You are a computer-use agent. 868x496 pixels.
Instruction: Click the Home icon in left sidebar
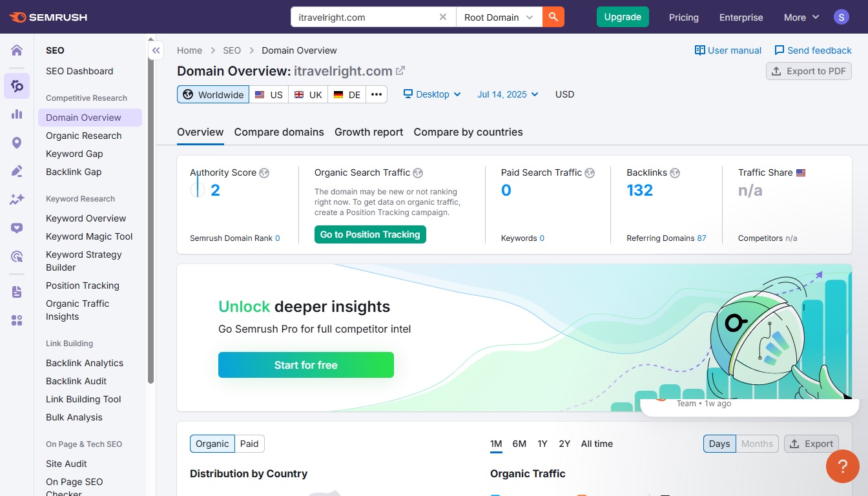pos(17,50)
